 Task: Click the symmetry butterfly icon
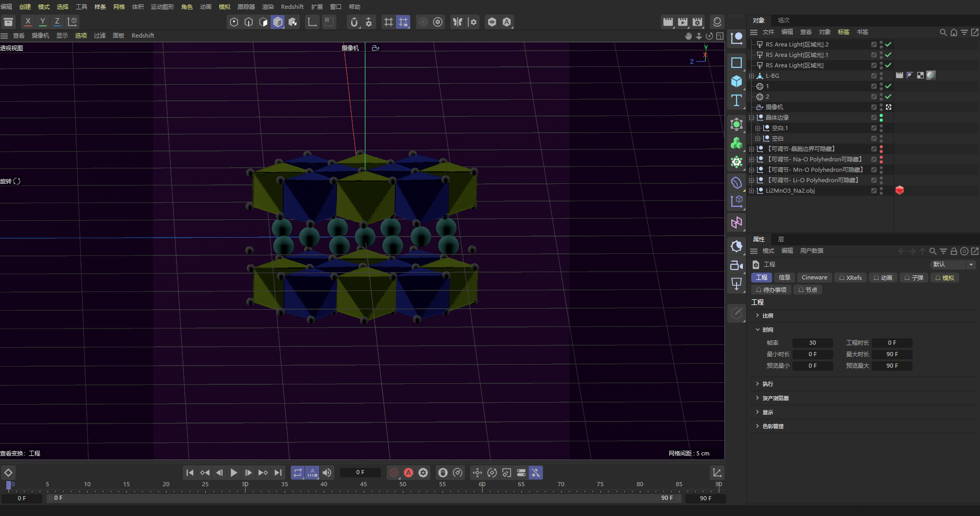click(x=458, y=22)
